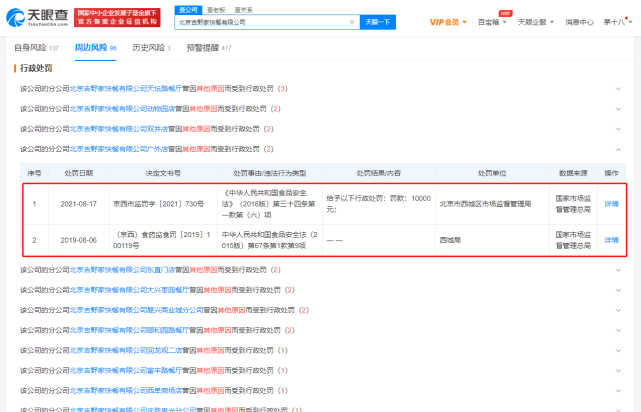The image size is (641, 412).
Task: Open 详情 for the 2021-08-17 penalty
Action: [x=611, y=204]
